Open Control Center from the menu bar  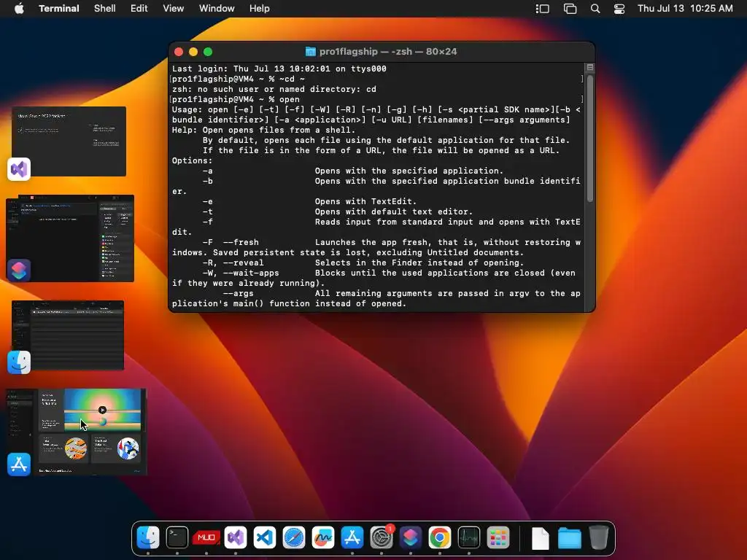pyautogui.click(x=619, y=9)
